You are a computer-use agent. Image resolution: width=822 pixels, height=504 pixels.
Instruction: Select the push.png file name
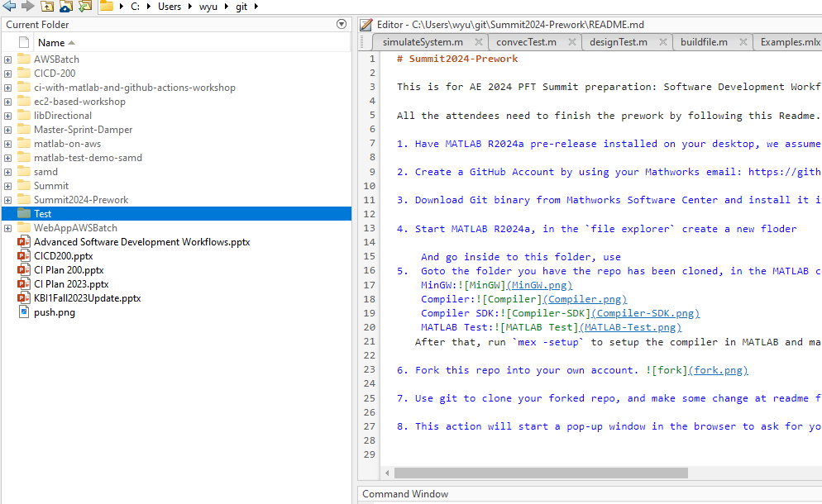coord(55,312)
